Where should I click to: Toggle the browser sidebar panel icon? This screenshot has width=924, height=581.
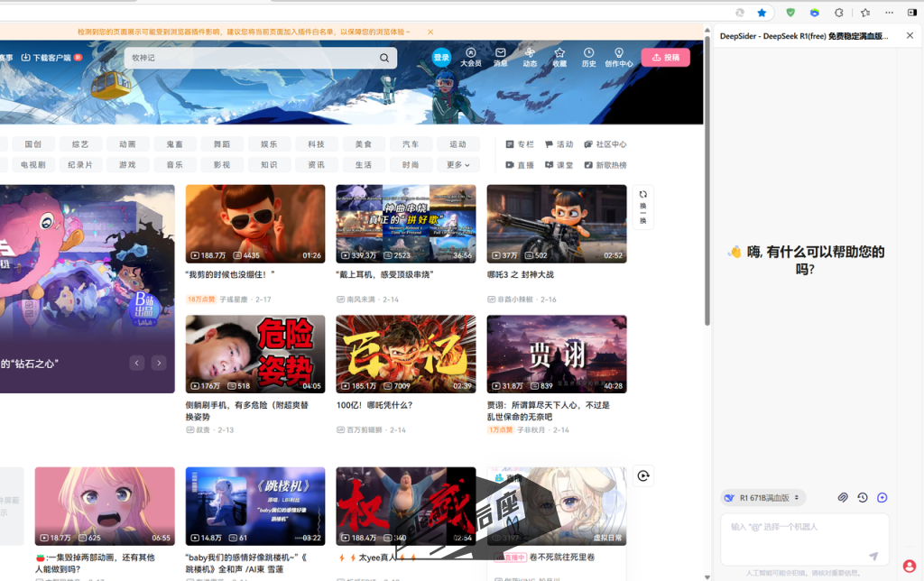coord(911,13)
